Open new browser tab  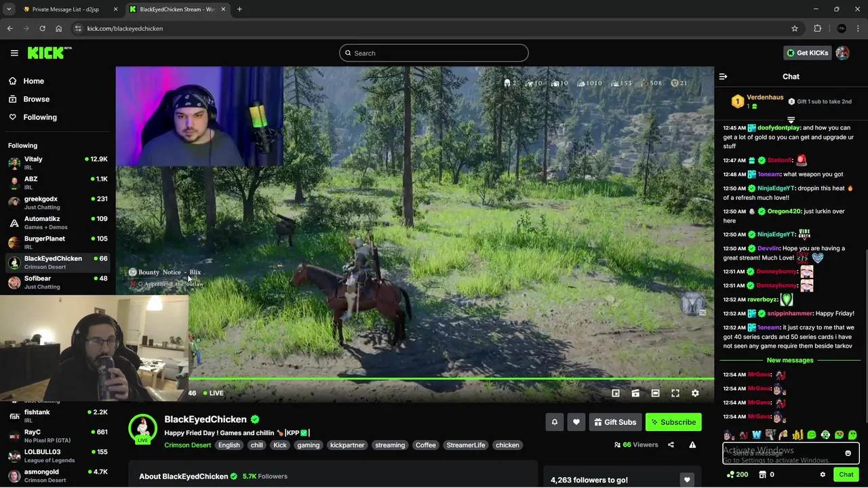coord(239,9)
